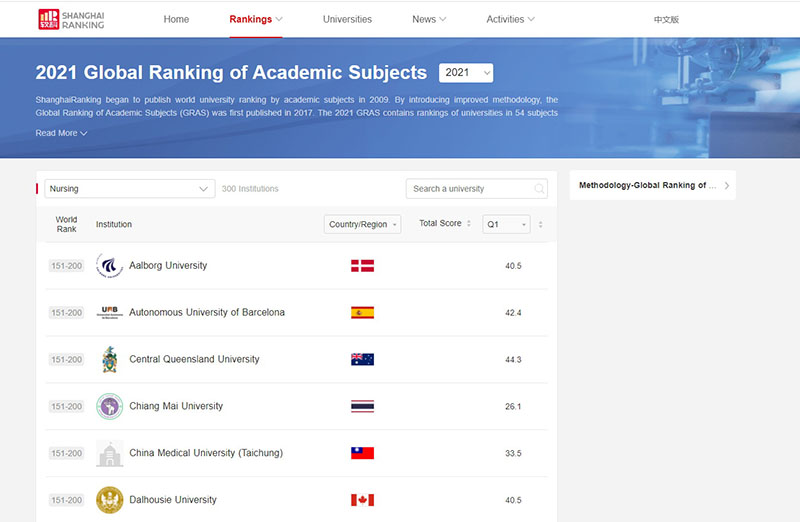Click the China Medical University placeholder logo
Image resolution: width=800 pixels, height=522 pixels.
pos(110,453)
